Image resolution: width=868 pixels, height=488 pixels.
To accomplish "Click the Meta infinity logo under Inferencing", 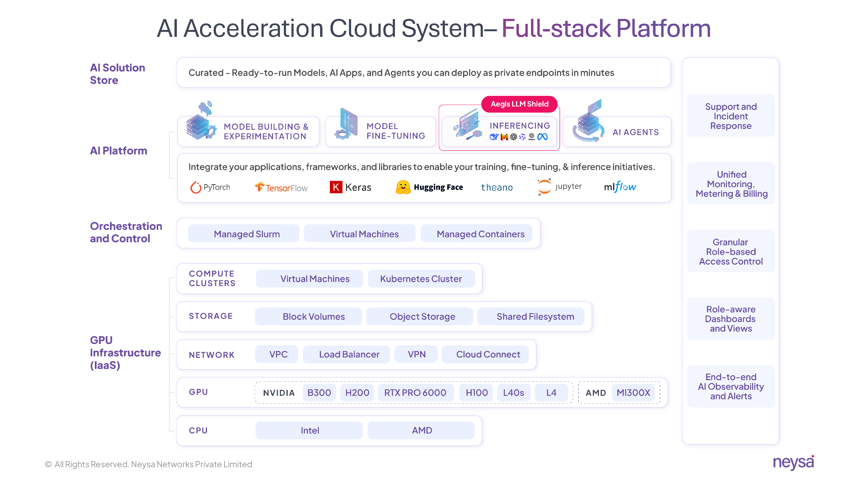I will [542, 137].
